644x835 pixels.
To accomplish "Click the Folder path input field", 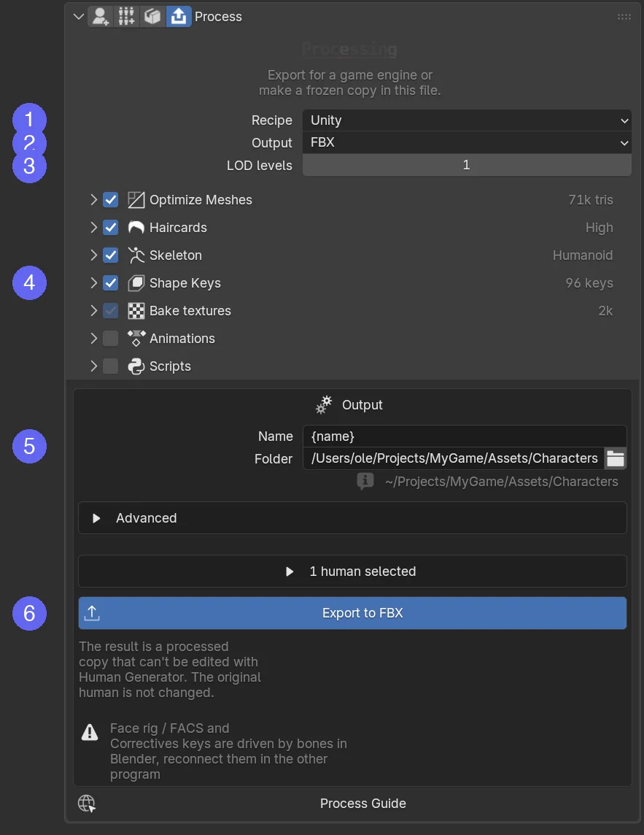I will (454, 458).
